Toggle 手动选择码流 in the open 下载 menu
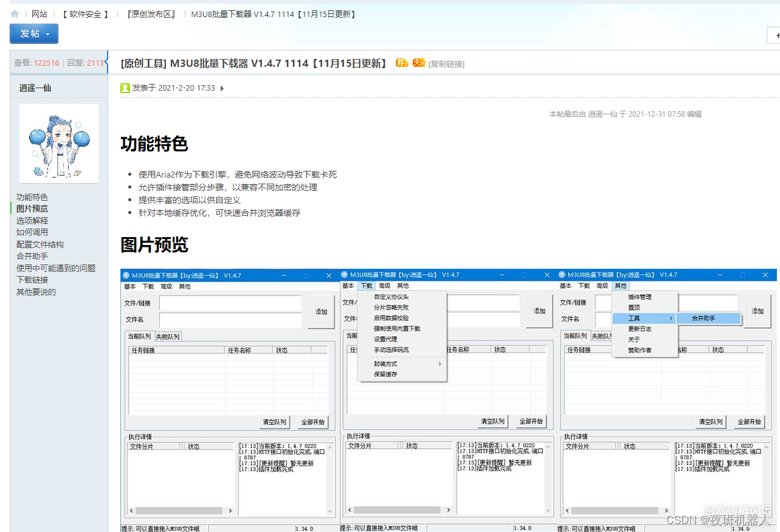780x532 pixels. pyautogui.click(x=402, y=350)
